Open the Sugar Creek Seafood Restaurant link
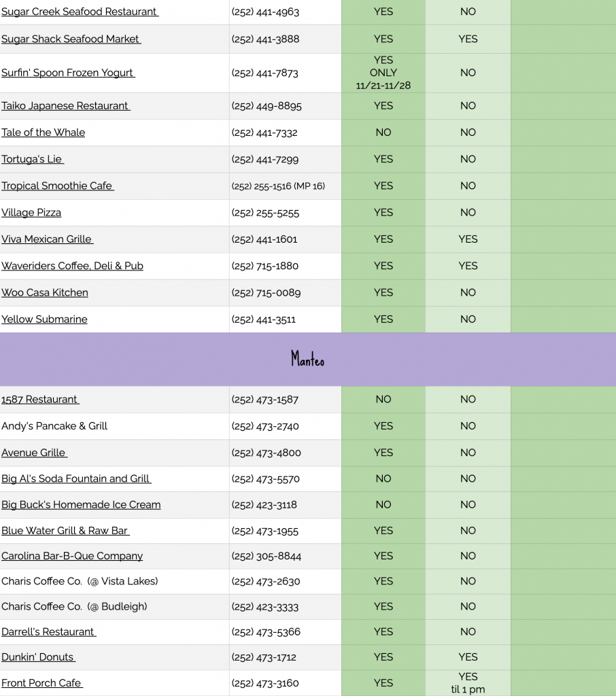 click(79, 12)
